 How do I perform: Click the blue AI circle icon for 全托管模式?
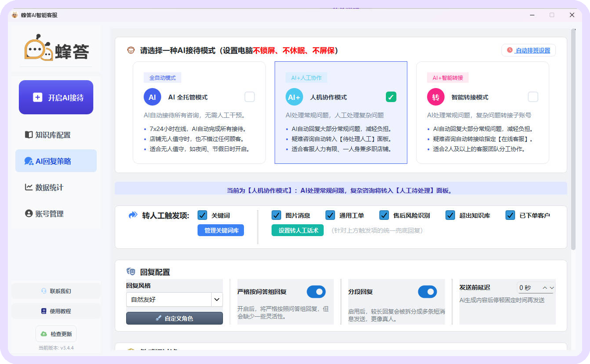[152, 97]
